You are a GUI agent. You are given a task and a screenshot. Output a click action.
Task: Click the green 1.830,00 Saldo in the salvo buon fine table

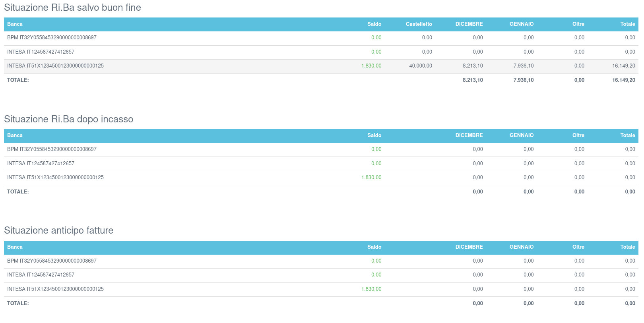point(371,66)
